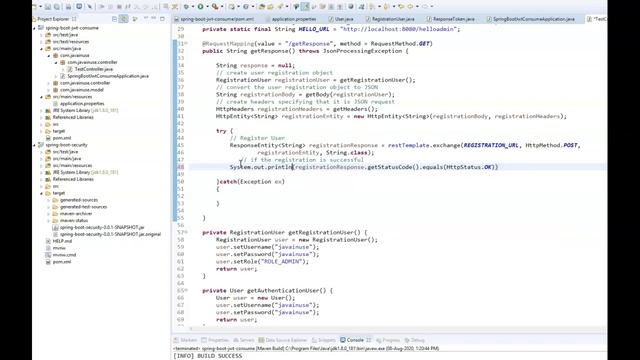Toggle code folding at line 65

(x=186, y=290)
